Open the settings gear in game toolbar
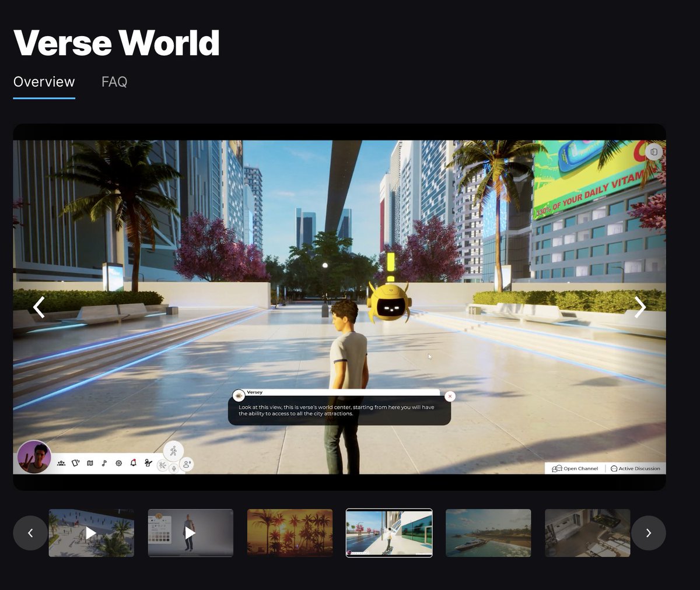 pyautogui.click(x=118, y=463)
